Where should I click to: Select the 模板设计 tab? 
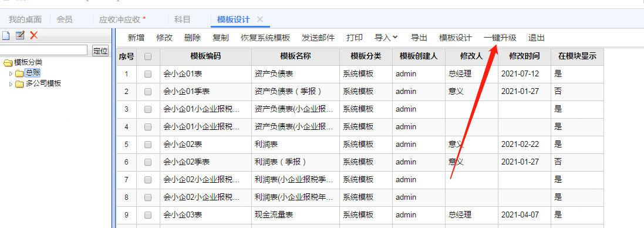coord(233,19)
